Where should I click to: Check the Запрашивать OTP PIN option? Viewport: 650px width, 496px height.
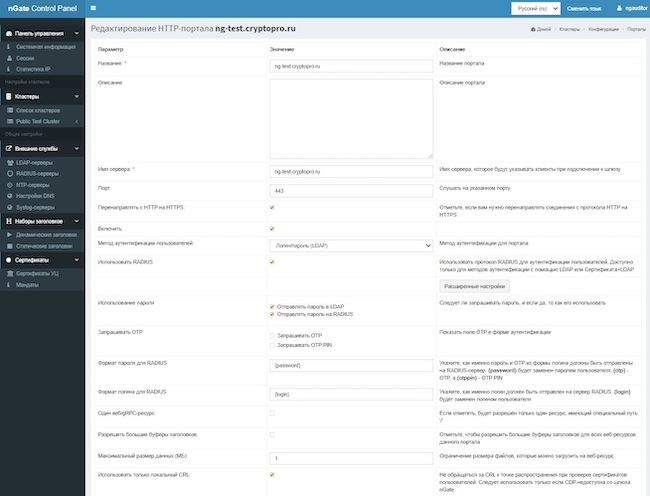point(272,345)
